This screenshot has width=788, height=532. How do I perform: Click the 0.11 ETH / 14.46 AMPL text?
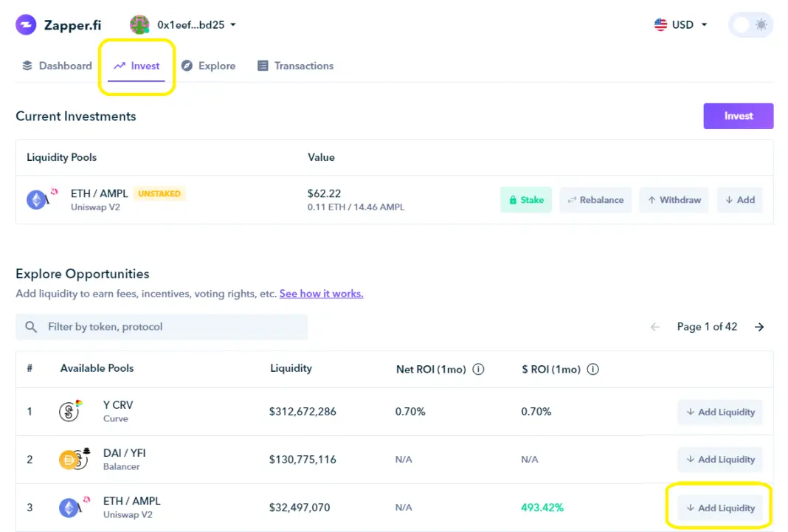click(356, 207)
